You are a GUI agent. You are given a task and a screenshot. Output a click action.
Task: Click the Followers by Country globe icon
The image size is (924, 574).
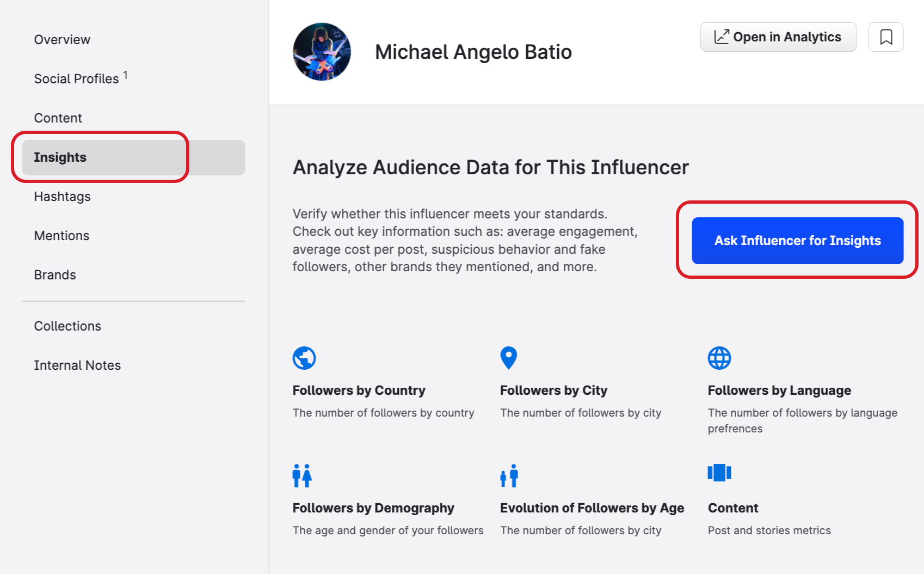tap(304, 358)
